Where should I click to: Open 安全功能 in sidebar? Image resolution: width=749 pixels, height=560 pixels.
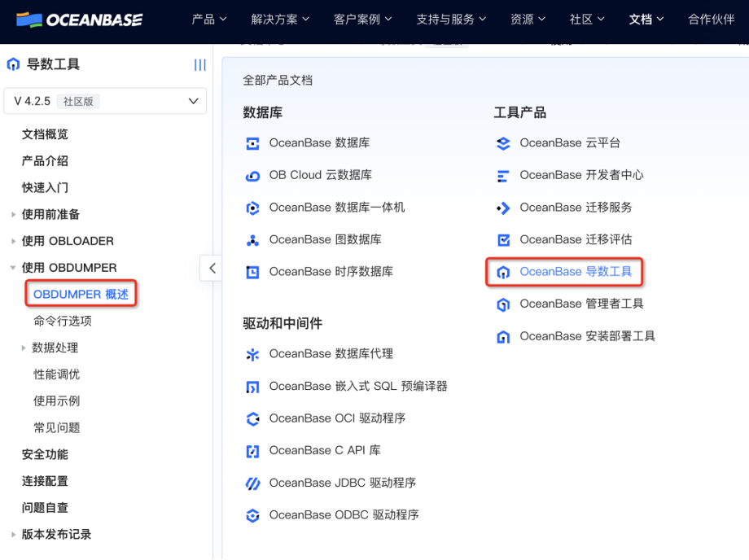tap(45, 454)
